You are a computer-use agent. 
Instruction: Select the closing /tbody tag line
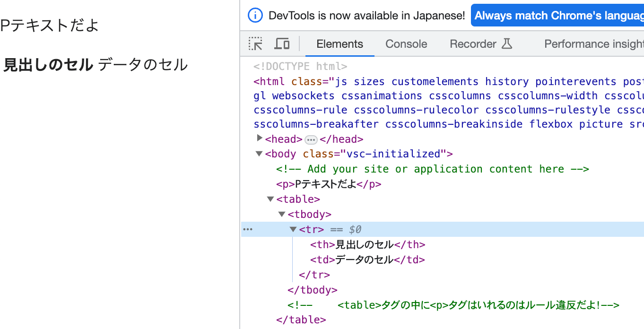(x=313, y=290)
